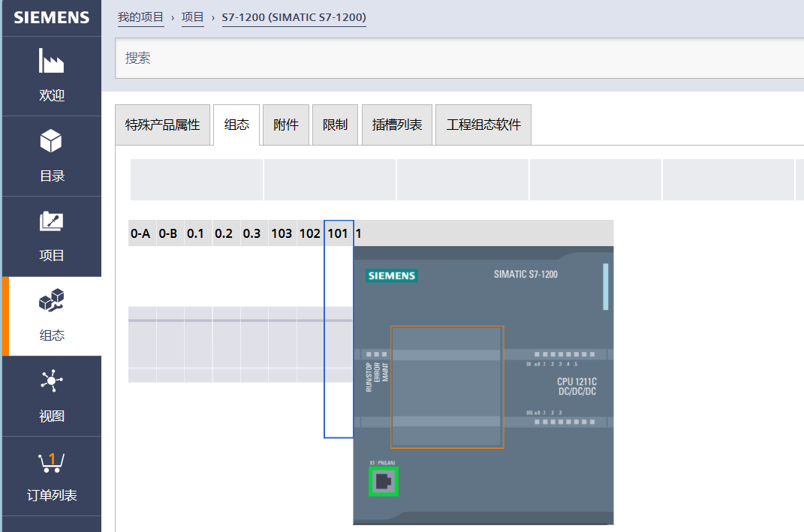Image resolution: width=804 pixels, height=532 pixels.
Task: Select slot 0-A column header
Action: click(140, 233)
